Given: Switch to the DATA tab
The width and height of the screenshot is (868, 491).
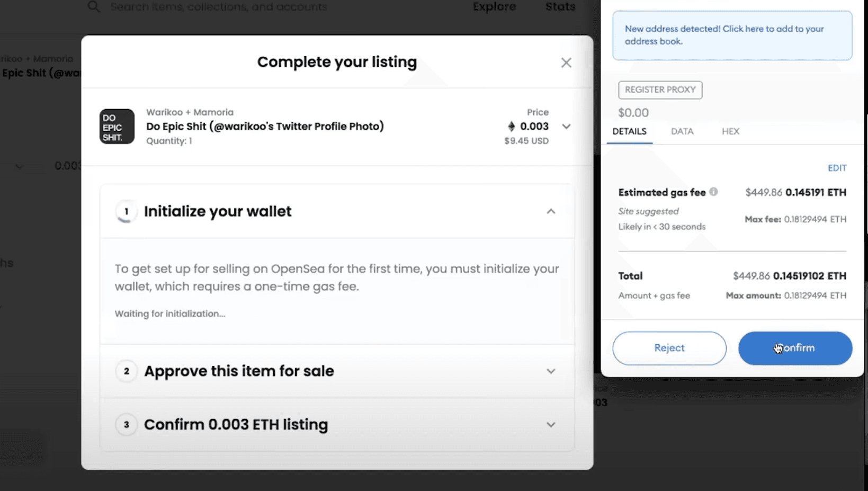Looking at the screenshot, I should tap(682, 131).
